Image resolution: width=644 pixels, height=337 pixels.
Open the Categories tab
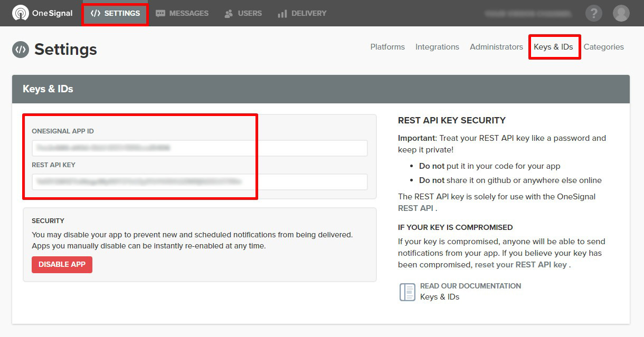click(x=603, y=47)
